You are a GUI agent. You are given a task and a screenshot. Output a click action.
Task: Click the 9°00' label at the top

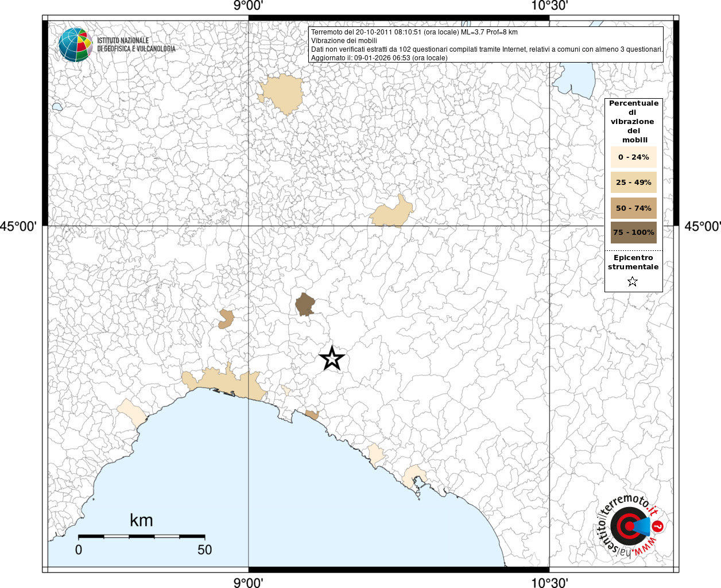[248, 6]
